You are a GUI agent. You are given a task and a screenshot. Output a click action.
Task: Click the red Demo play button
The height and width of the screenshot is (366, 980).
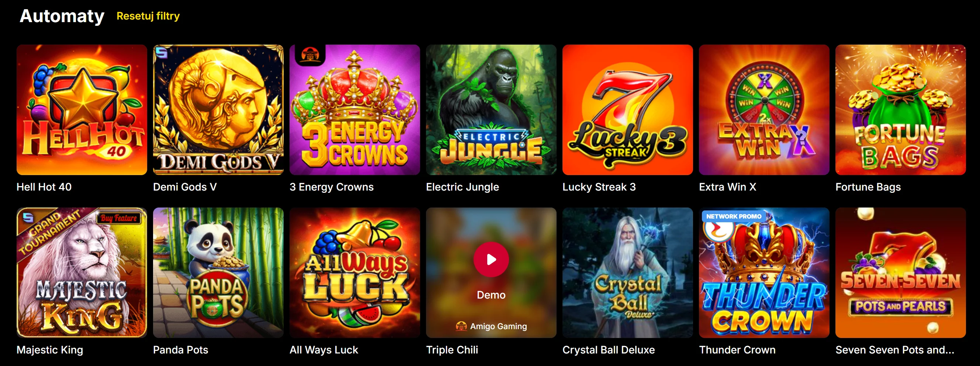(x=491, y=259)
